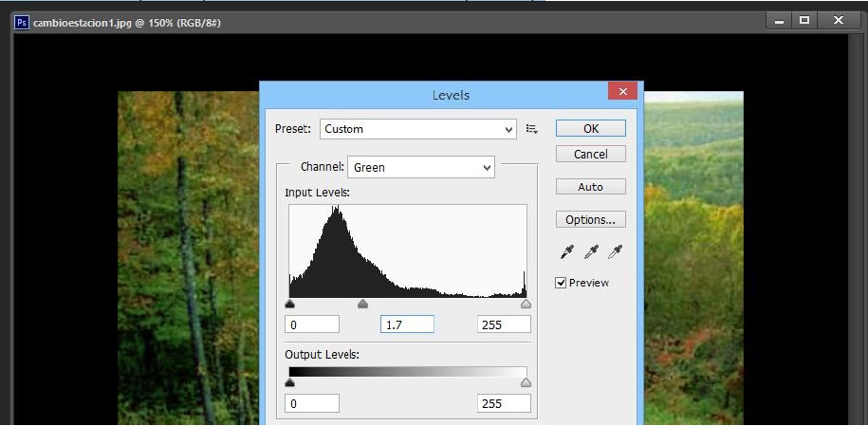Expand the Channel dropdown showing Green
868x426 pixels.
click(x=421, y=168)
